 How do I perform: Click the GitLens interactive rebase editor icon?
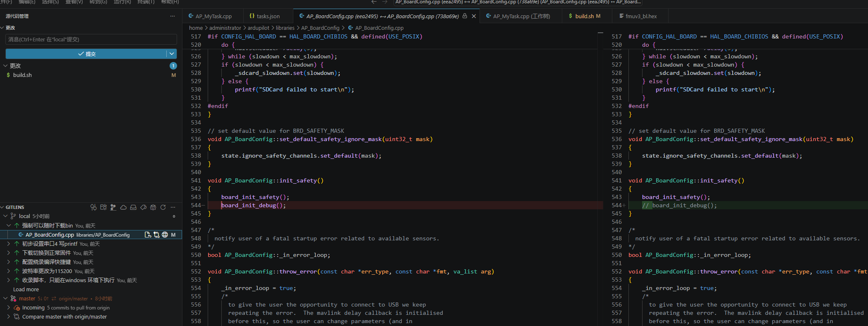[x=103, y=207]
